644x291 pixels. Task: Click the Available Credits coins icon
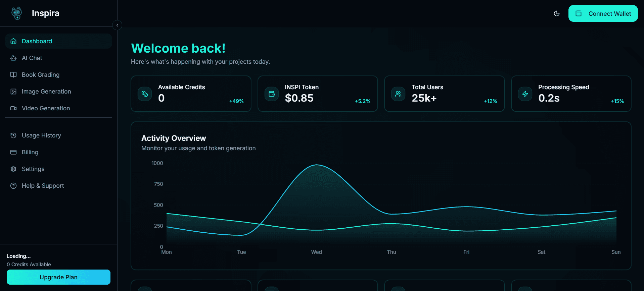pyautogui.click(x=145, y=94)
